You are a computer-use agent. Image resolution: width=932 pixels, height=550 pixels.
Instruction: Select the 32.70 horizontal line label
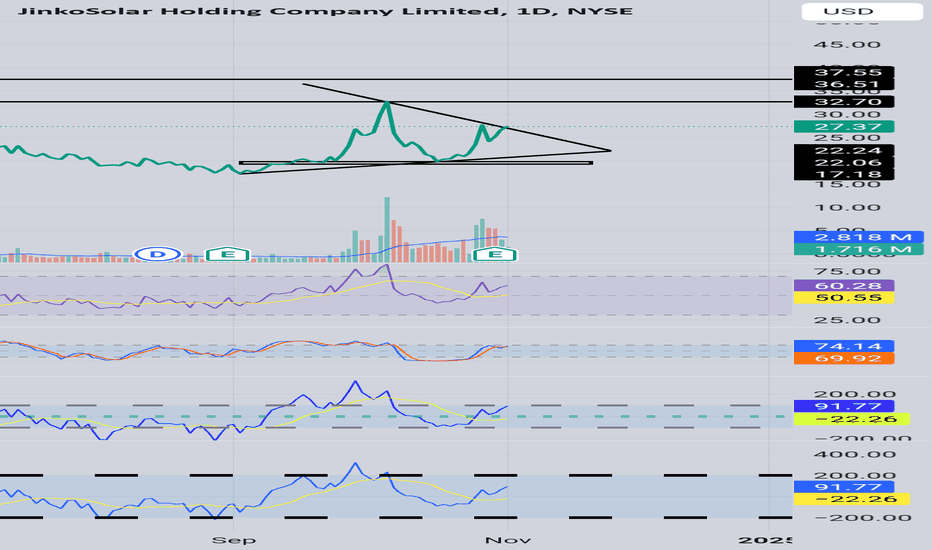(x=843, y=102)
